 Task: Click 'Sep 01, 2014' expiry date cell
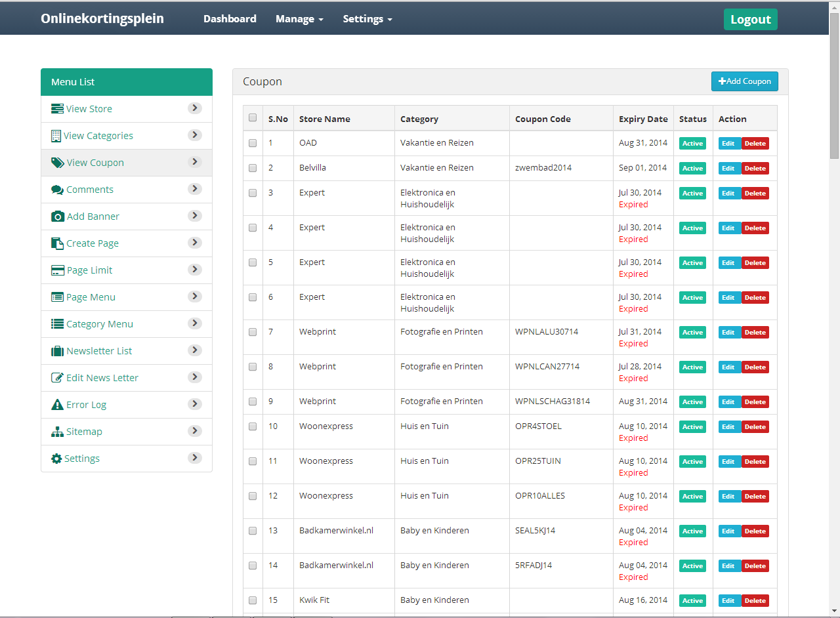click(x=643, y=168)
